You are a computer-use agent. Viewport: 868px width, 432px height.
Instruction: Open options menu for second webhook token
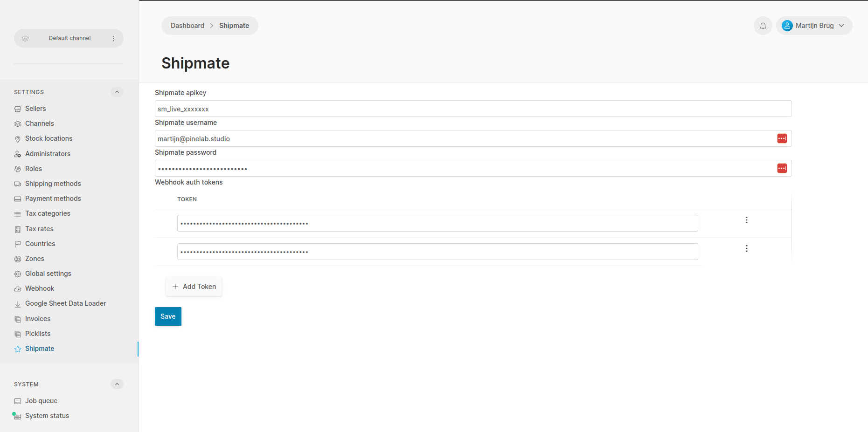coord(747,248)
